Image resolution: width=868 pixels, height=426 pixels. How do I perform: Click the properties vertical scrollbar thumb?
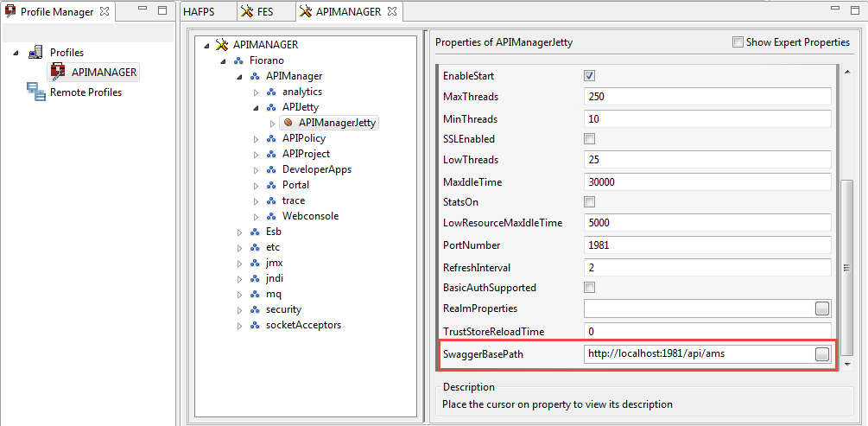[x=846, y=267]
